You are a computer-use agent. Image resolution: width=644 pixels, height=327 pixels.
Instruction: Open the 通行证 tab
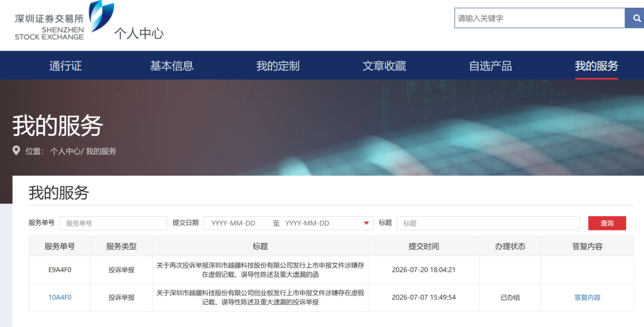[66, 66]
